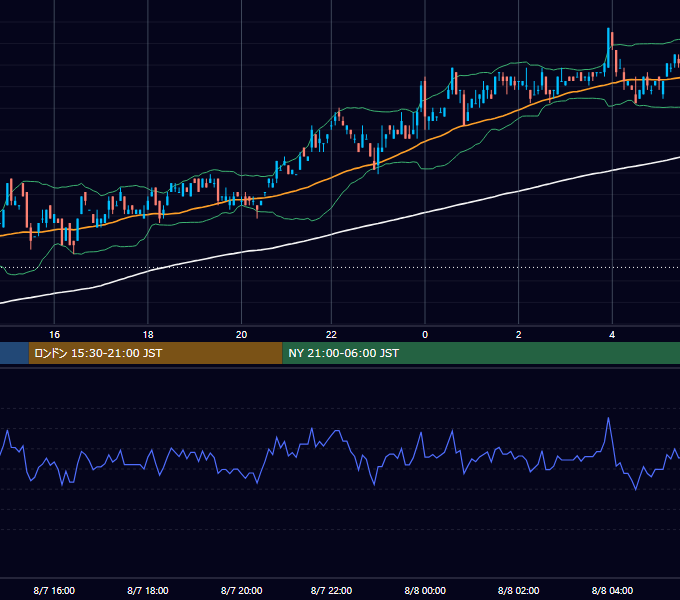680x600 pixels.
Task: Click the 18 hour axis label
Action: pyautogui.click(x=148, y=335)
